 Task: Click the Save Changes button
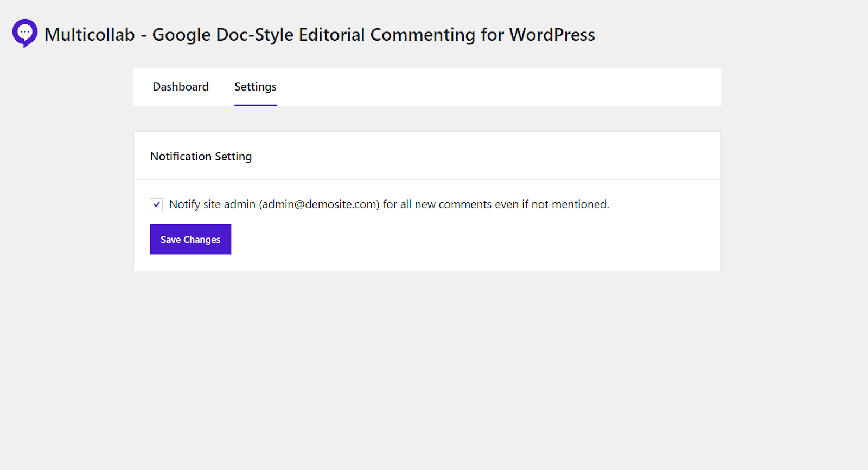(x=190, y=239)
